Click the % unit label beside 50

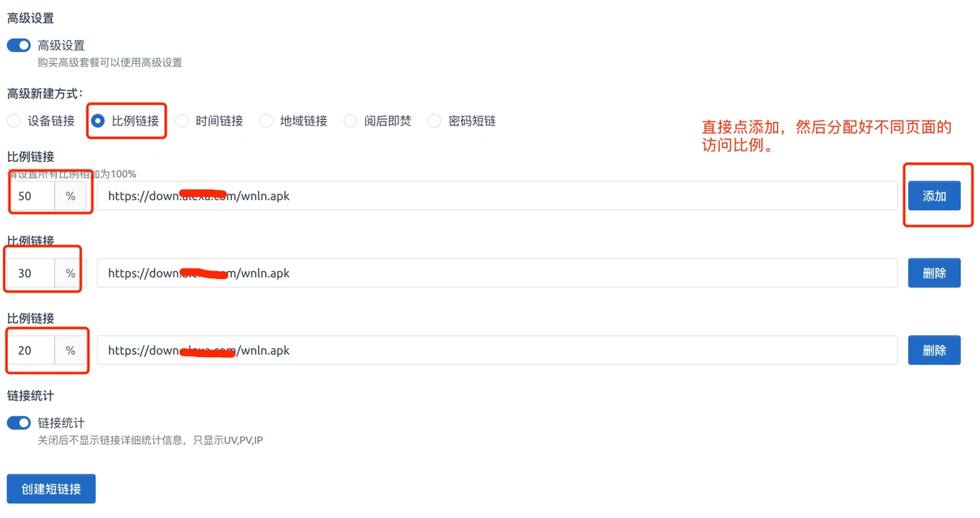coord(71,196)
